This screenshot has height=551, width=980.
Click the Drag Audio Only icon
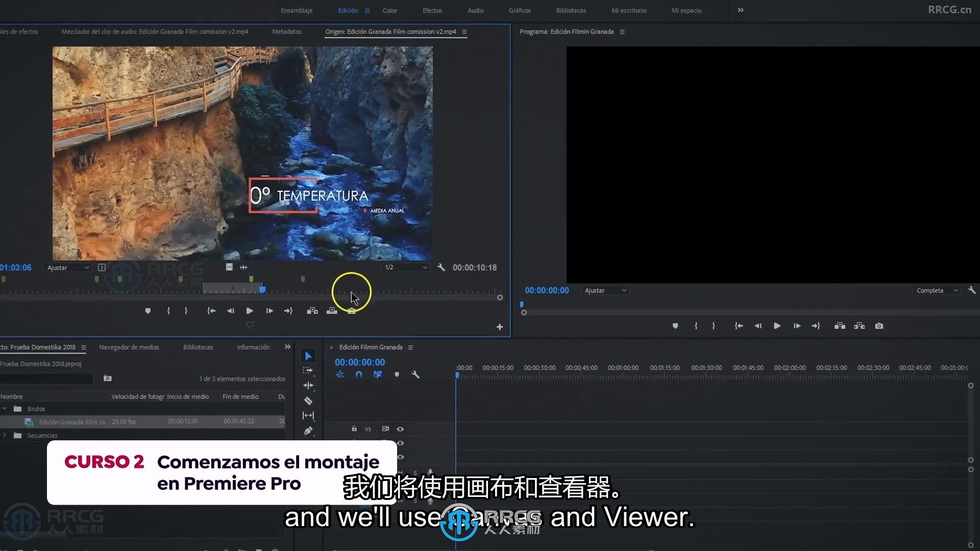coord(244,267)
